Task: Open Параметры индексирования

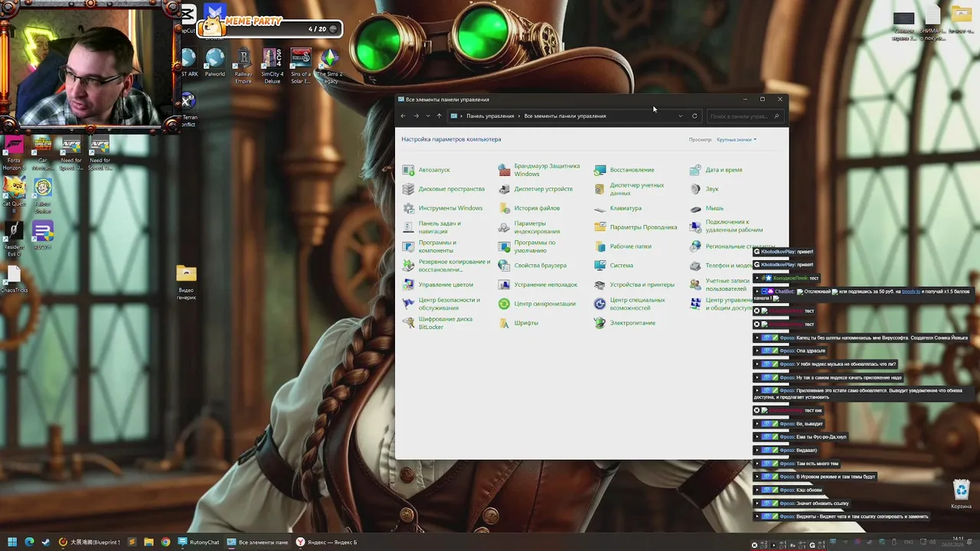Action: point(529,227)
